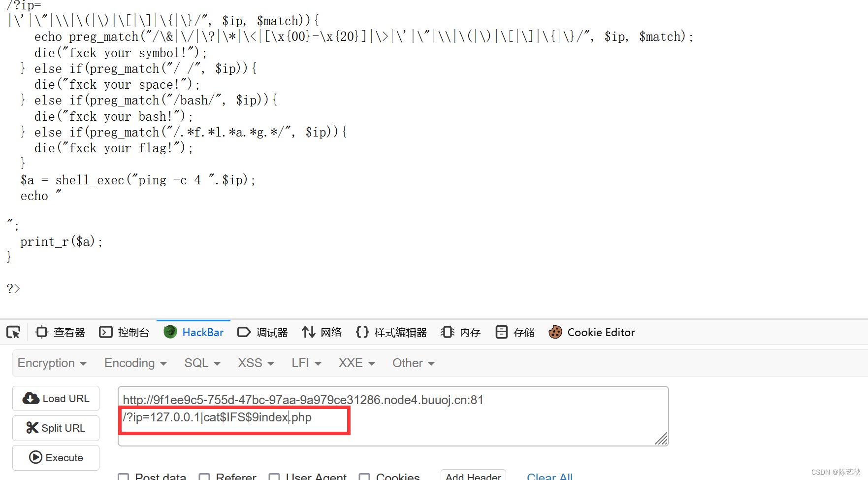
Task: Expand the XXE dropdown
Action: (x=357, y=363)
